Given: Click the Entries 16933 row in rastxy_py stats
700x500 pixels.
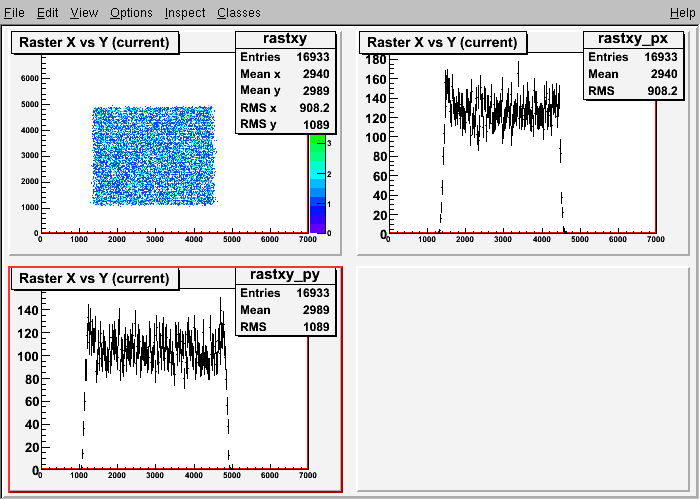Looking at the screenshot, I should point(285,293).
